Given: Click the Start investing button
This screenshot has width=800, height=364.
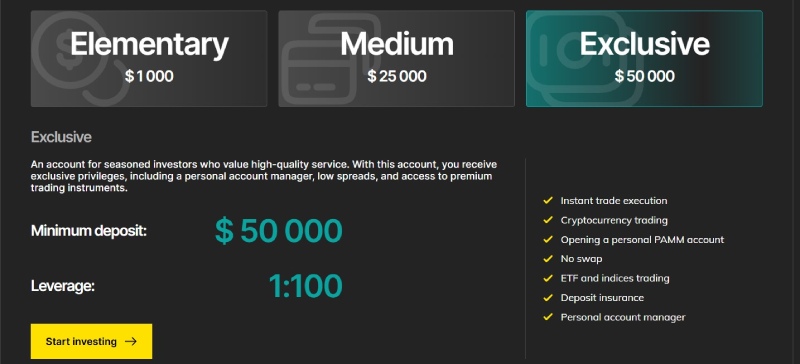Looking at the screenshot, I should (91, 341).
